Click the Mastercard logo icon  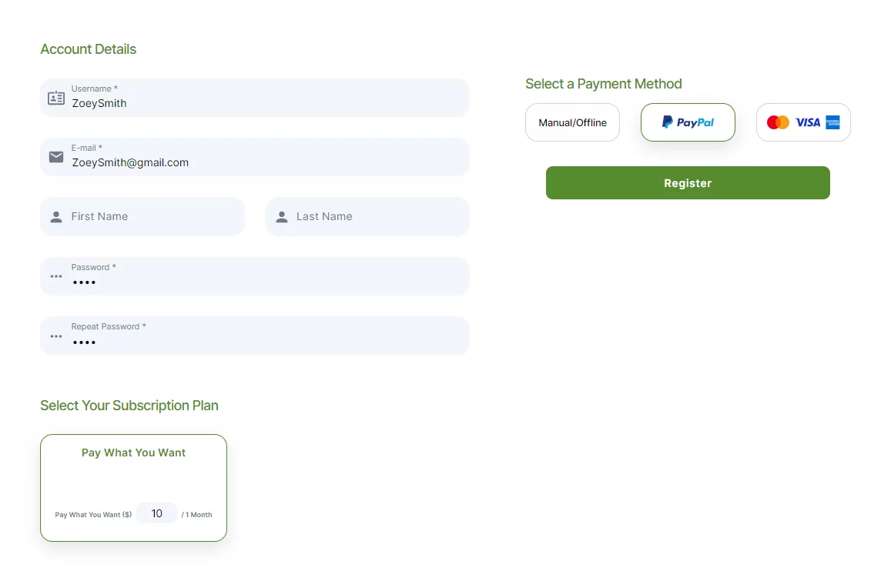[778, 122]
